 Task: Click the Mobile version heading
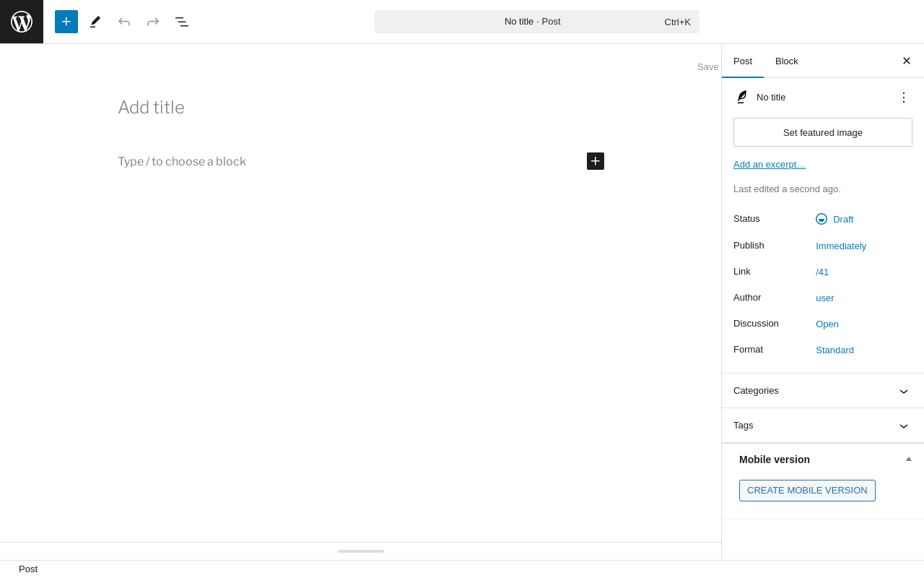click(x=775, y=460)
